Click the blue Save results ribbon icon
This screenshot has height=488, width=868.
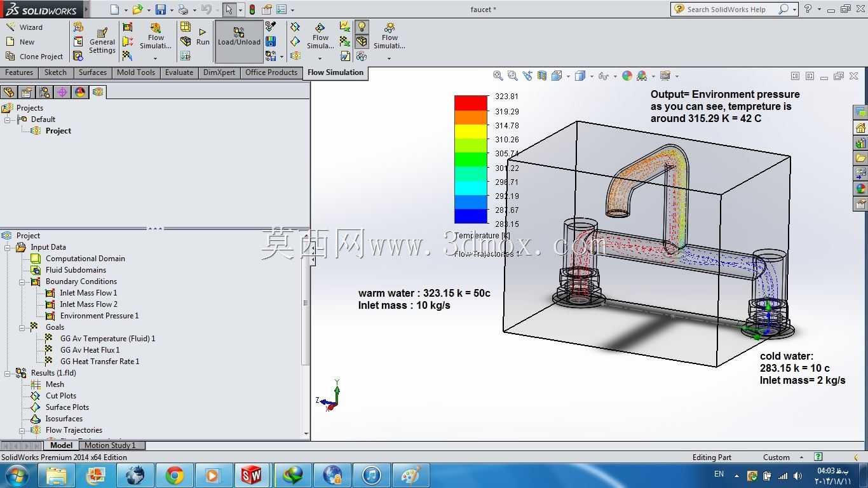pyautogui.click(x=271, y=41)
